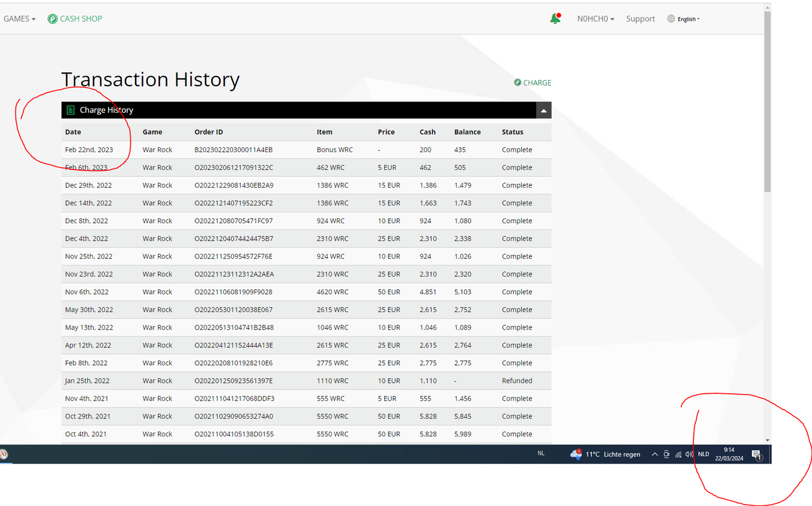Click the Meet Now camera tray icon
The width and height of the screenshot is (812, 506).
[666, 455]
